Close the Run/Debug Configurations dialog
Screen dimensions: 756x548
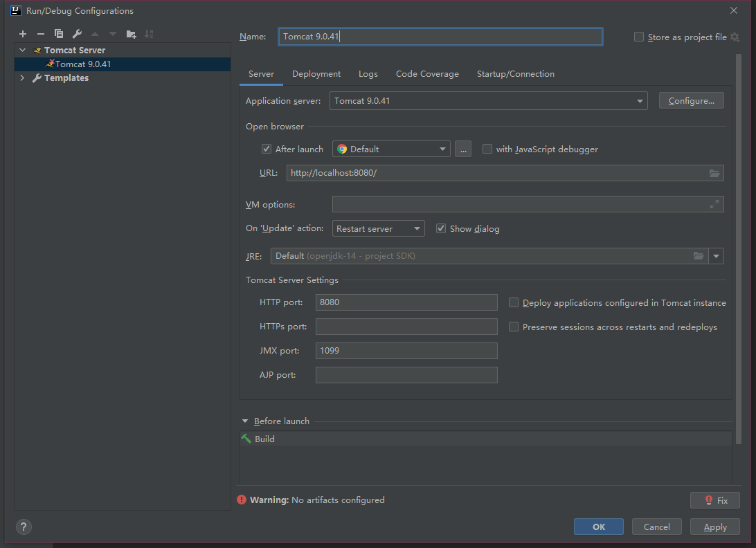coord(734,10)
